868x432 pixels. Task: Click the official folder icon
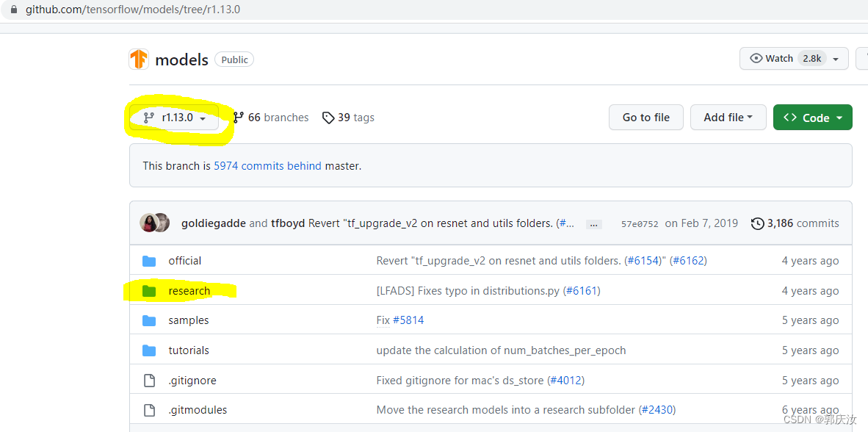pos(149,261)
